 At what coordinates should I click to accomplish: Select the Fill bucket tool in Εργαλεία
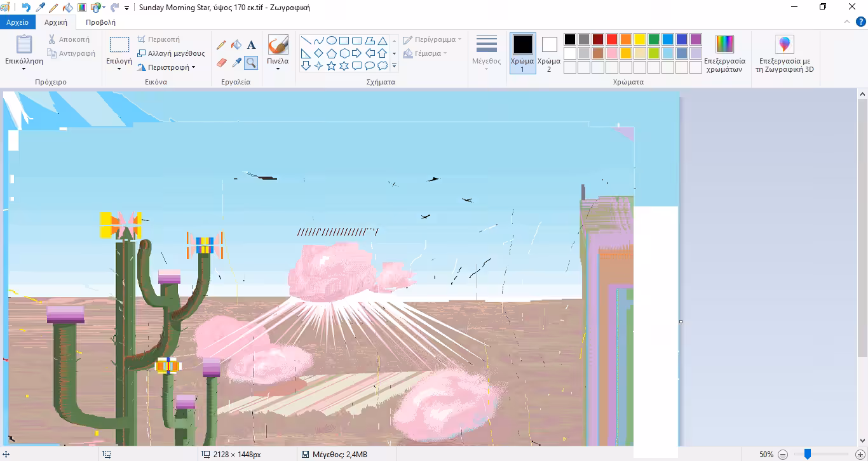[236, 45]
